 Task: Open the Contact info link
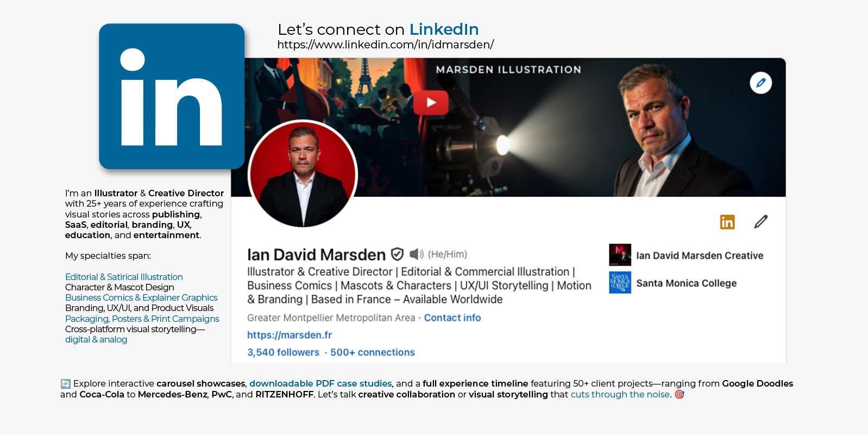452,318
